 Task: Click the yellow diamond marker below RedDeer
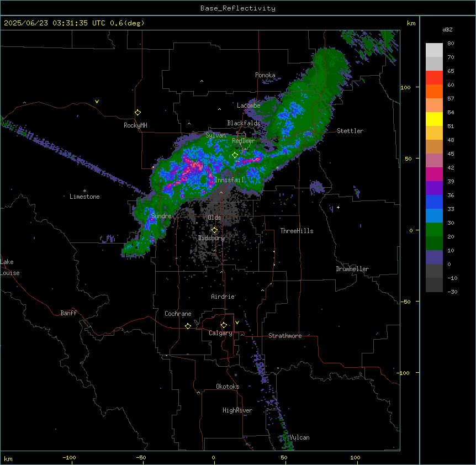[235, 155]
